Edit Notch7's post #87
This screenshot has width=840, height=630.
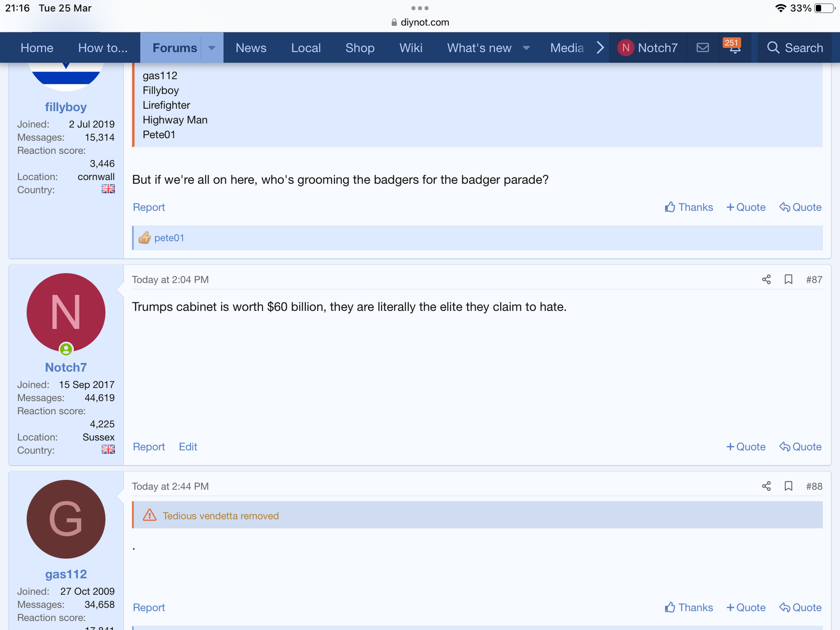coord(188,447)
